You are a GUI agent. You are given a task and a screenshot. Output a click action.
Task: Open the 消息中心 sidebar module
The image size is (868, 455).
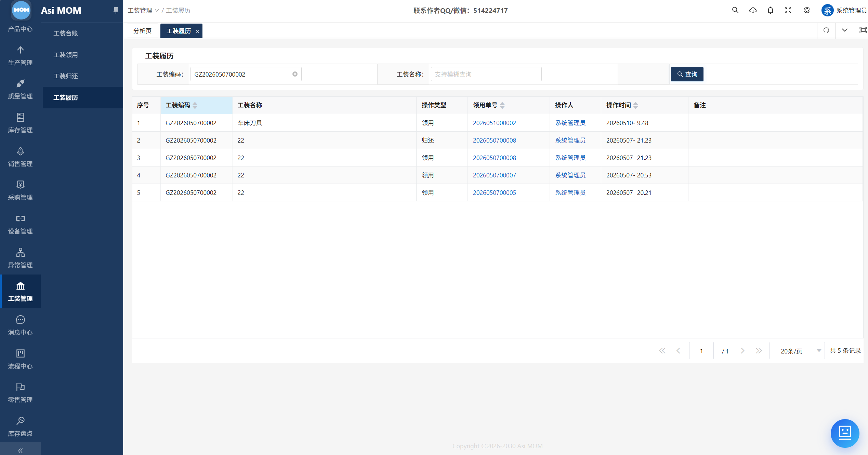point(21,326)
